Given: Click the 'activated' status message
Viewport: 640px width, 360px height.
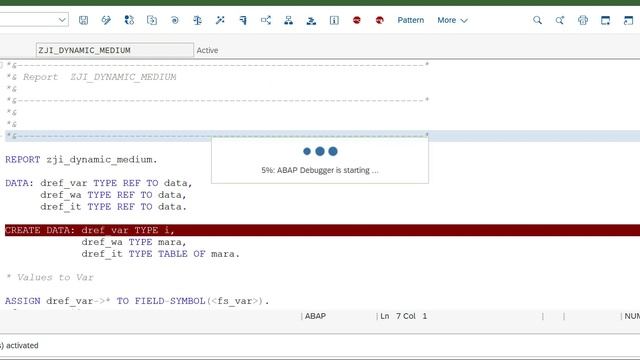Looking at the screenshot, I should 22,345.
